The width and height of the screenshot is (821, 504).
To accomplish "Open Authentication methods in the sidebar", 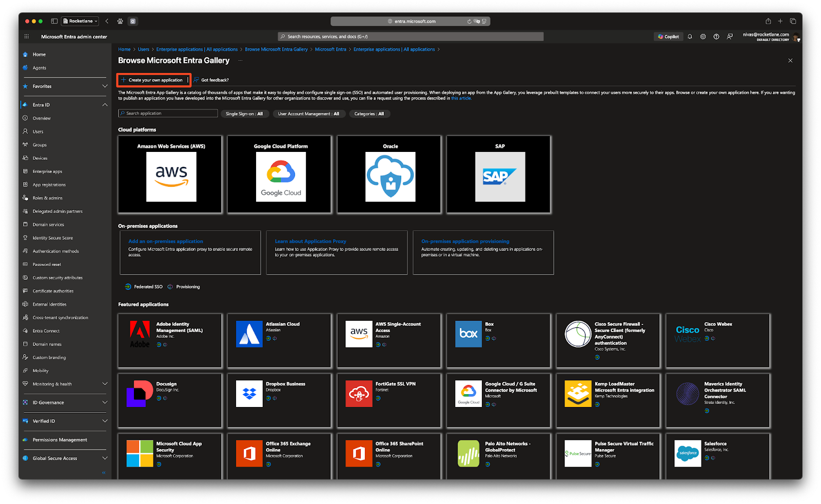I will [x=56, y=251].
